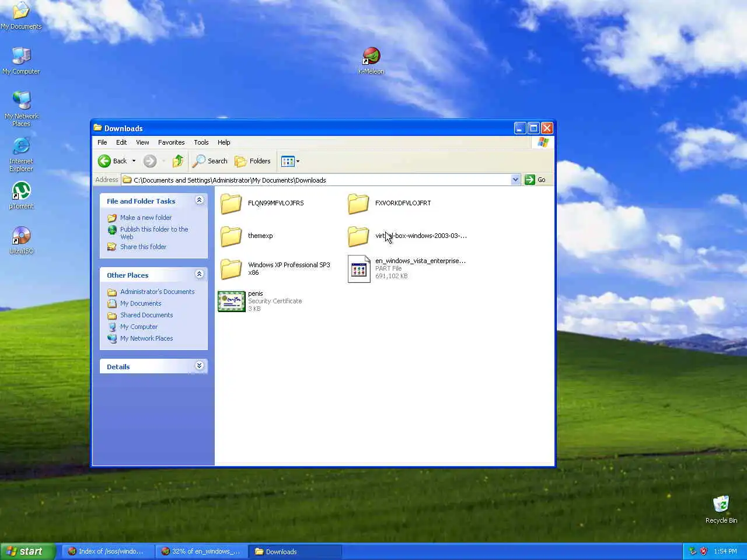747x560 pixels.
Task: Open Shared Documents link
Action: (146, 315)
